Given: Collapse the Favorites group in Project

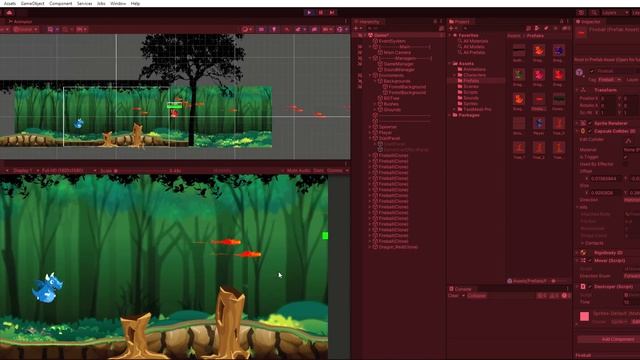Looking at the screenshot, I should pos(450,36).
